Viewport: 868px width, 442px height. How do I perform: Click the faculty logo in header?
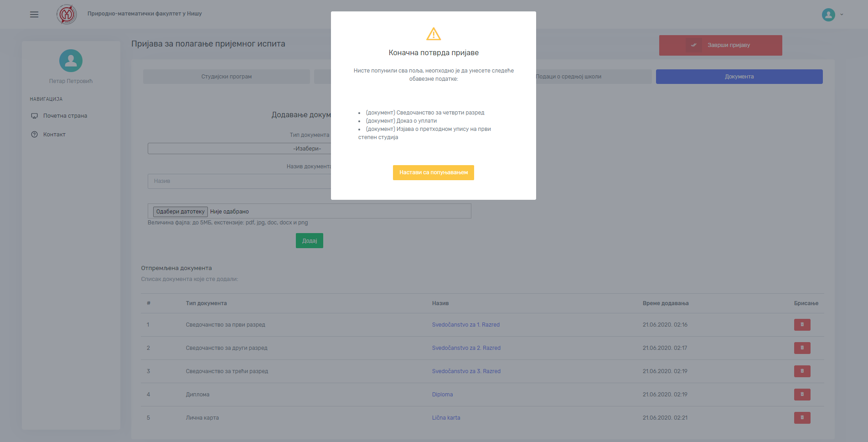click(x=67, y=15)
